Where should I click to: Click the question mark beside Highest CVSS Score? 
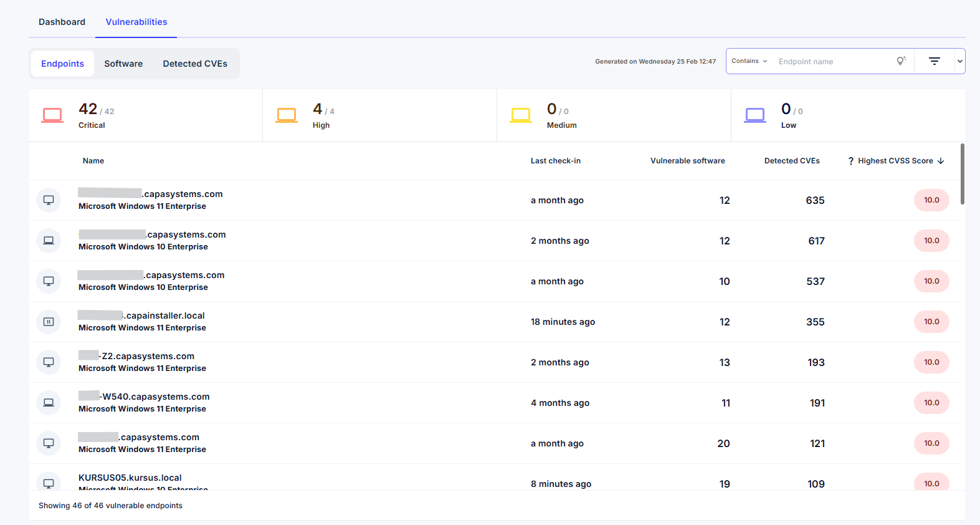tap(851, 161)
